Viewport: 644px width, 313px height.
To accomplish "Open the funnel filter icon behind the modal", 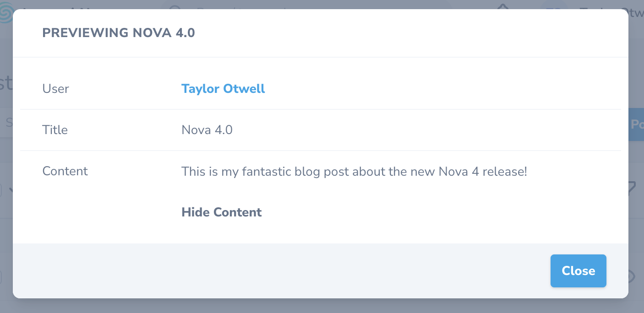I will coord(633,189).
